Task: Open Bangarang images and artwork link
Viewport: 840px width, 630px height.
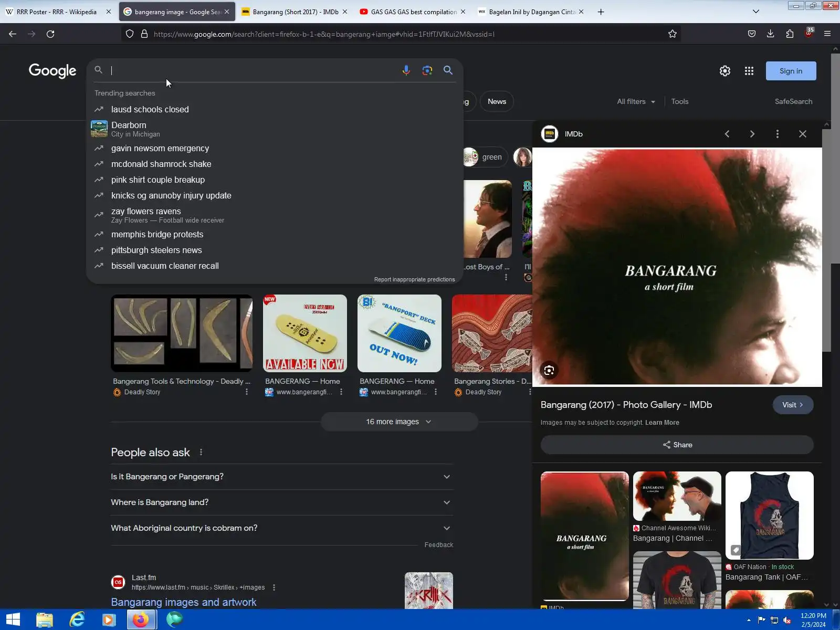Action: pos(184,602)
